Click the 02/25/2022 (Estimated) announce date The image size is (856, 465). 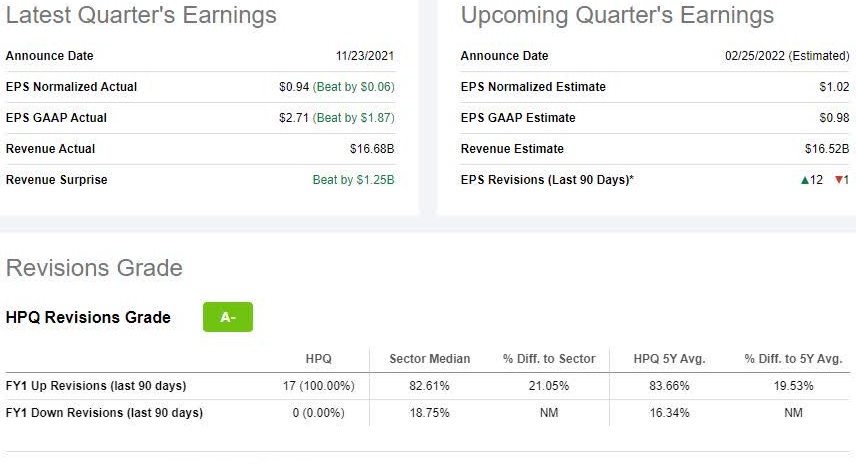pyautogui.click(x=787, y=56)
